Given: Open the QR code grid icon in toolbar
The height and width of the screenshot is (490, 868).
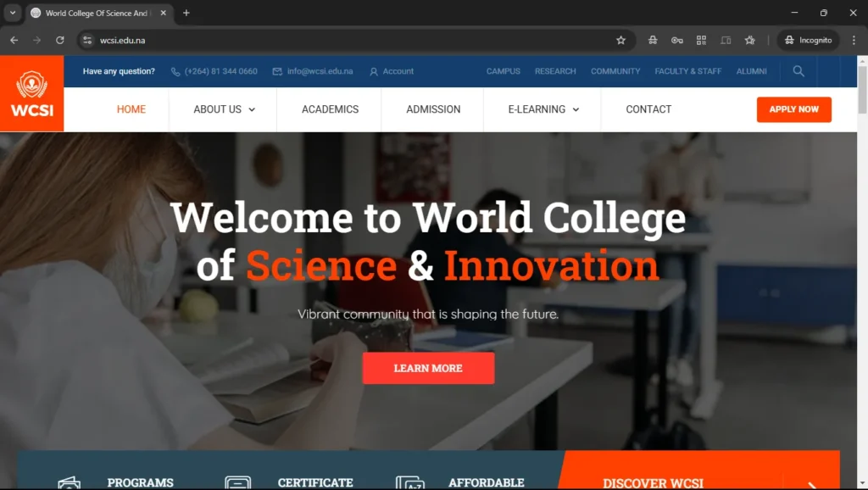Looking at the screenshot, I should (x=701, y=40).
